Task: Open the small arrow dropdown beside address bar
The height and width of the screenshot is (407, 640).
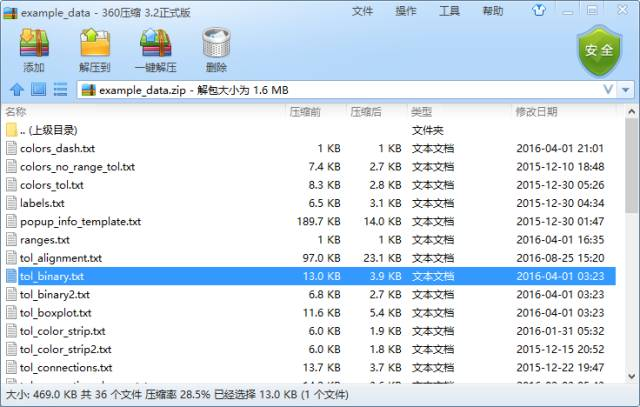Action: click(x=626, y=89)
